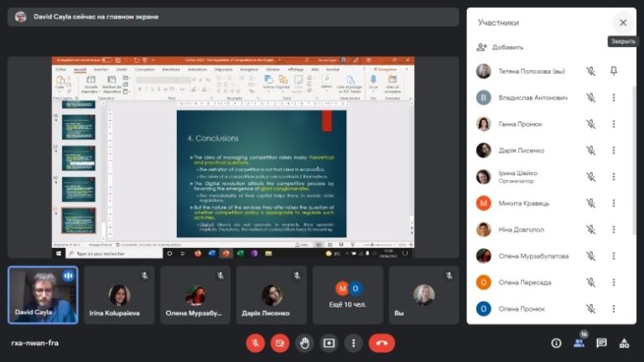Mute icon next to Тетяна Полозова
Image resolution: width=644 pixels, height=362 pixels.
(590, 71)
